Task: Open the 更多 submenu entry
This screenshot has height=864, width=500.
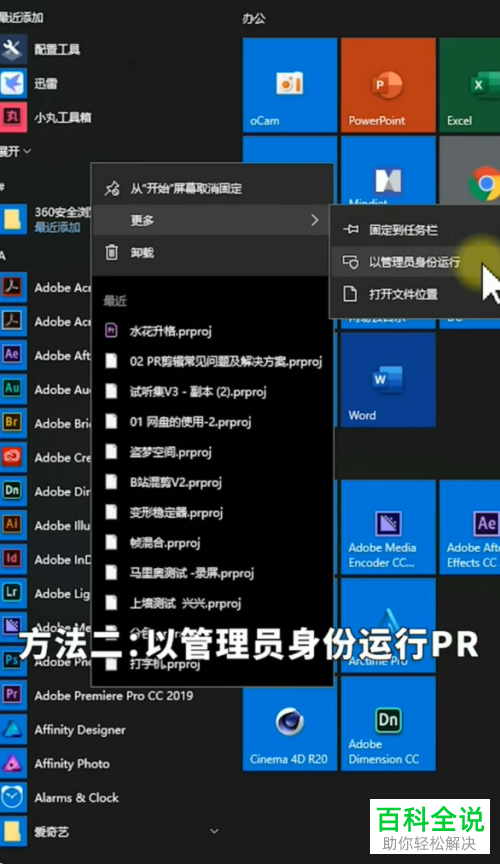Action: point(212,220)
